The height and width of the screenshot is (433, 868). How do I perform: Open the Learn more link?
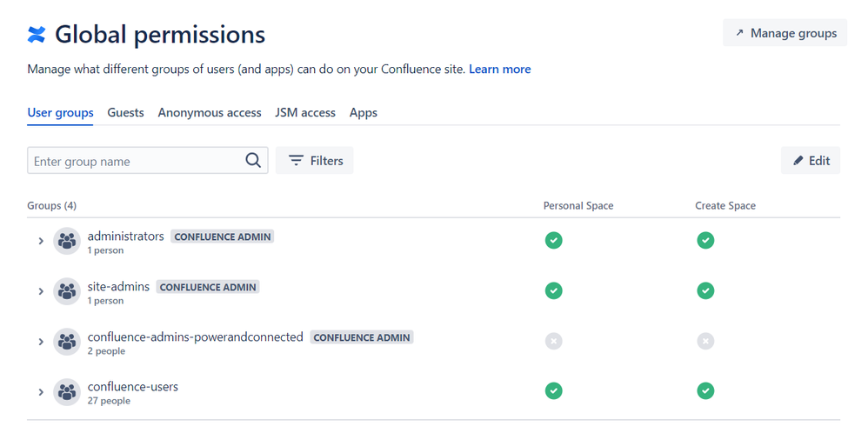500,70
